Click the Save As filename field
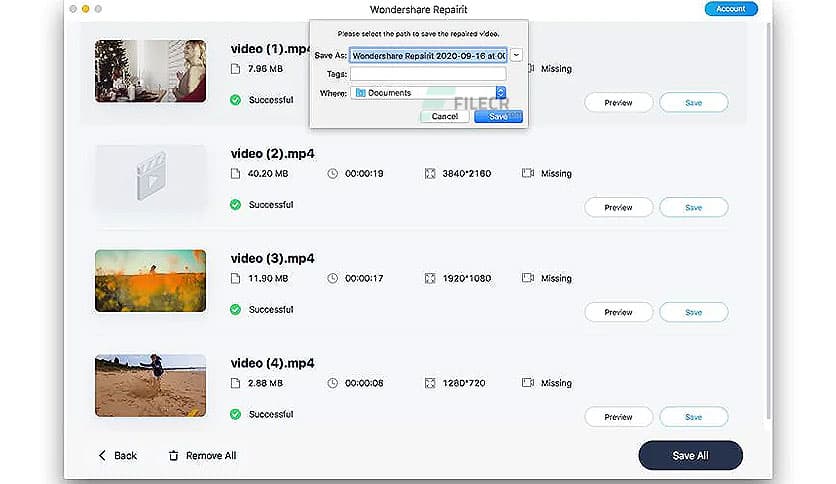836x484 pixels. (428, 55)
